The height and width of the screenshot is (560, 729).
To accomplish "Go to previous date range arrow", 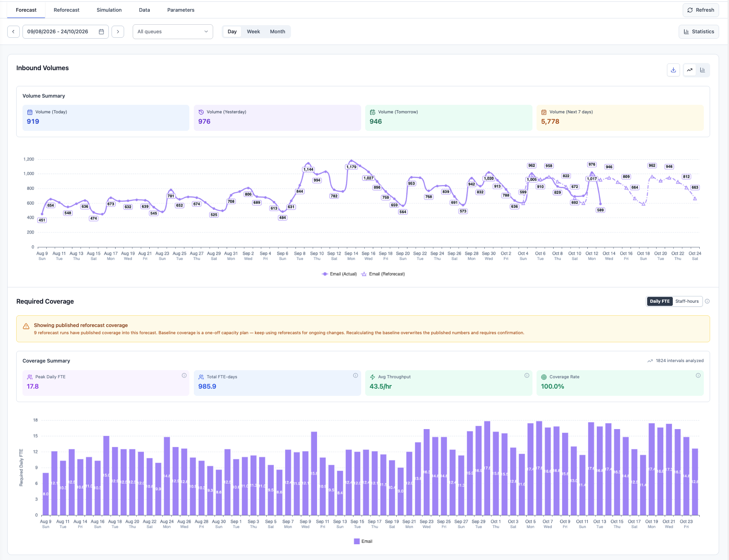I will click(x=13, y=31).
